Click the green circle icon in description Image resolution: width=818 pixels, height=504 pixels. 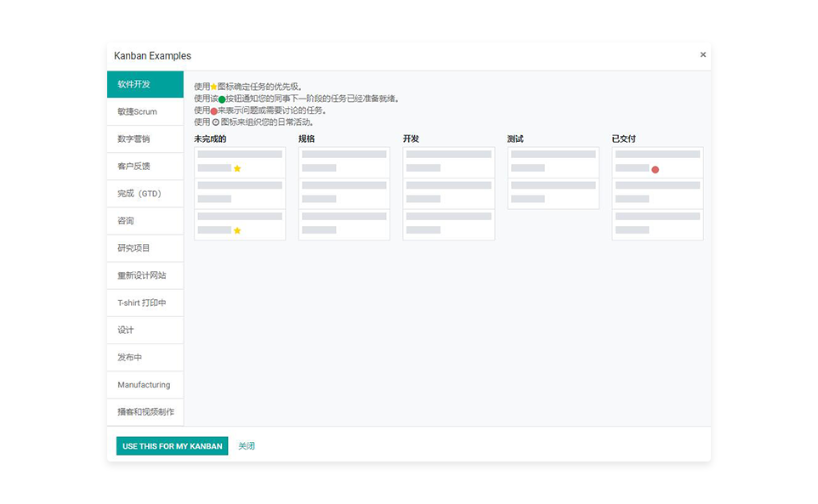pos(222,99)
